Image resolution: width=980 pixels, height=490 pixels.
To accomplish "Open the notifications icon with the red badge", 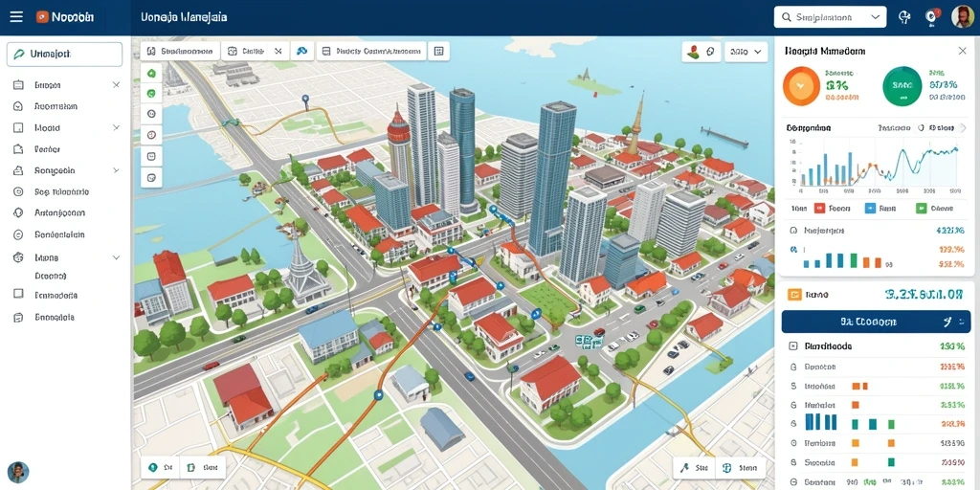I will coord(934,17).
